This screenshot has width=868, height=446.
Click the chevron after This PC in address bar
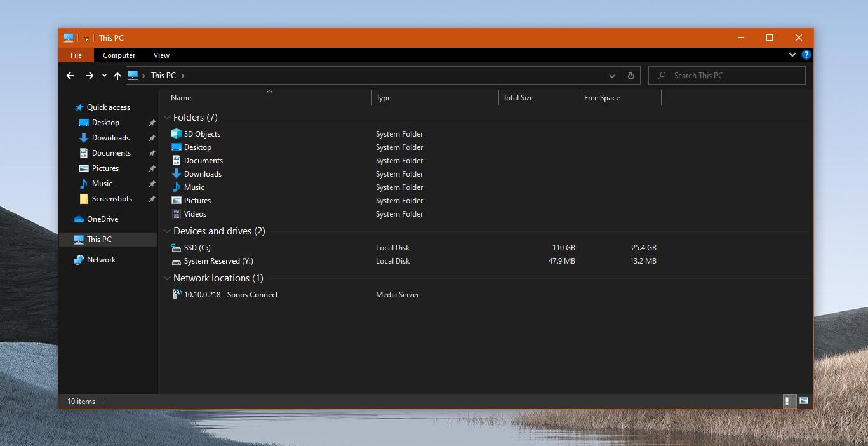(x=184, y=76)
